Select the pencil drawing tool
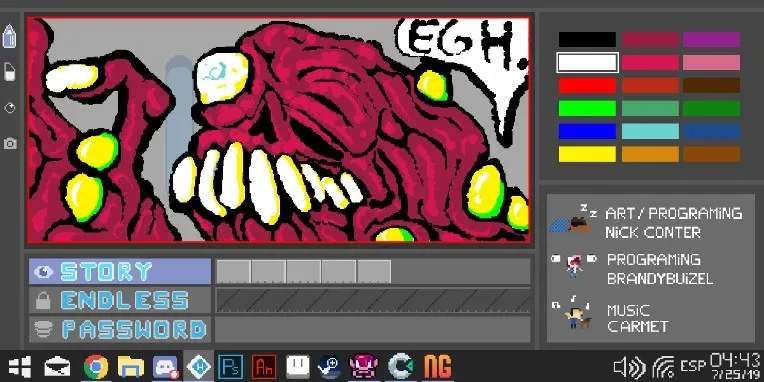This screenshot has height=382, width=764. (9, 37)
